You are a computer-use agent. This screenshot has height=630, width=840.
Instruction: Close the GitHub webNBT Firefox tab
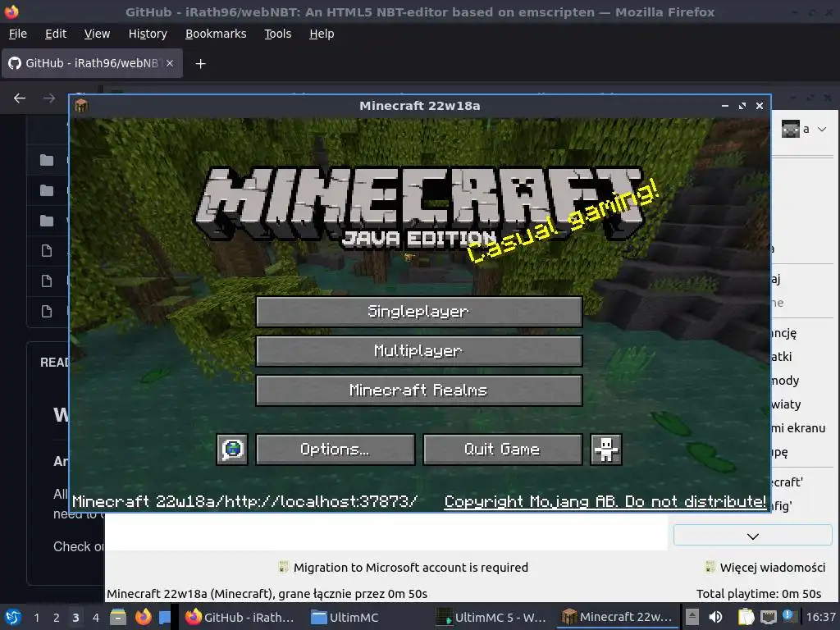(x=170, y=63)
